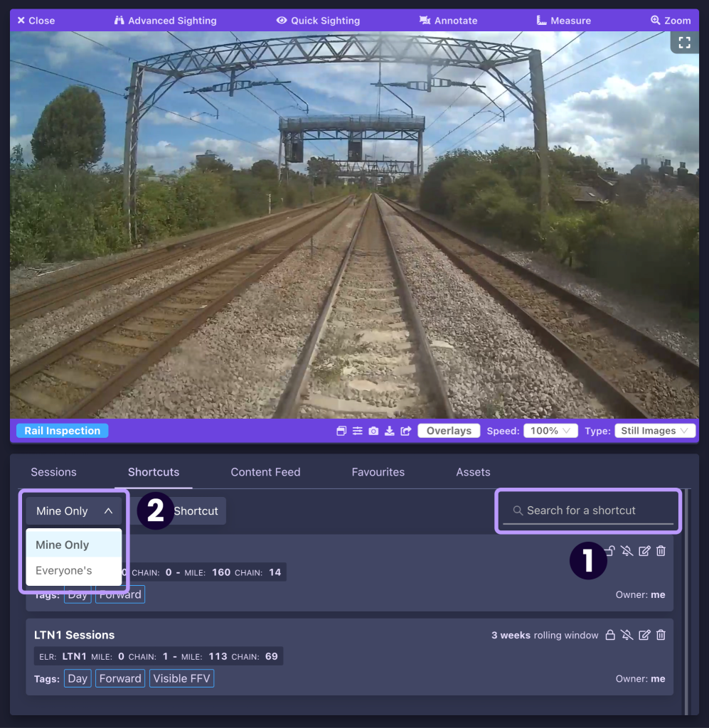Open the image adjustment sliders icon

(x=358, y=431)
